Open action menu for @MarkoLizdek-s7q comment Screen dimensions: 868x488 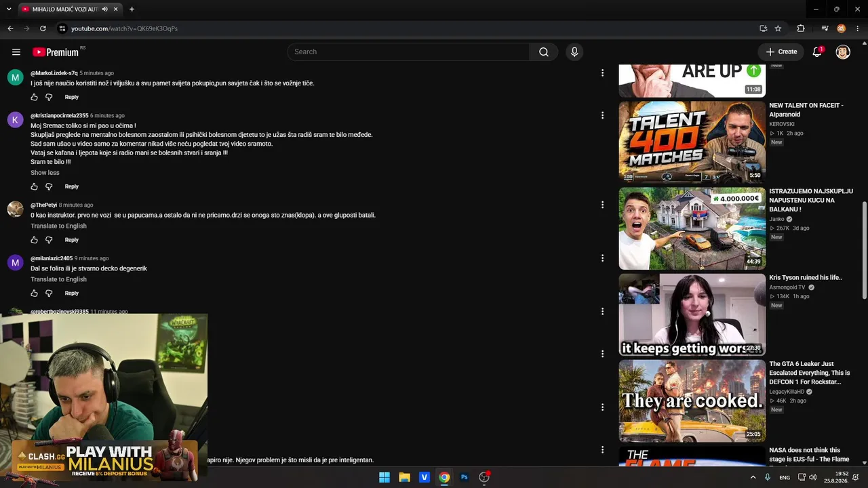(x=602, y=73)
